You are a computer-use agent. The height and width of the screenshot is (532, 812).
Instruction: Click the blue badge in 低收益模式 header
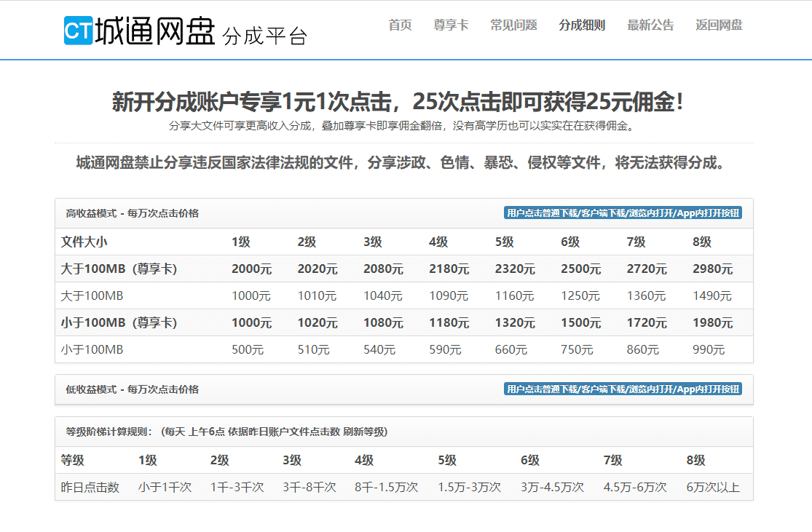pyautogui.click(x=623, y=389)
